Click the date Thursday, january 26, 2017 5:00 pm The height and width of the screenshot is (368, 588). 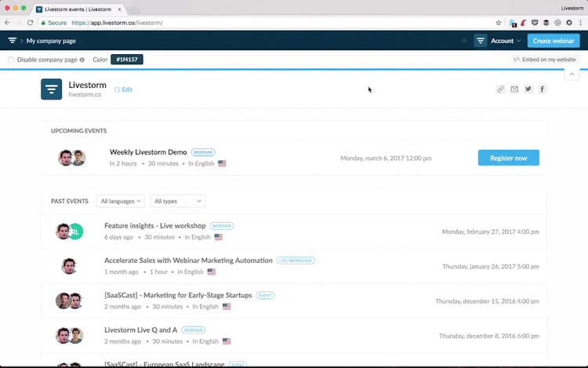(x=491, y=266)
